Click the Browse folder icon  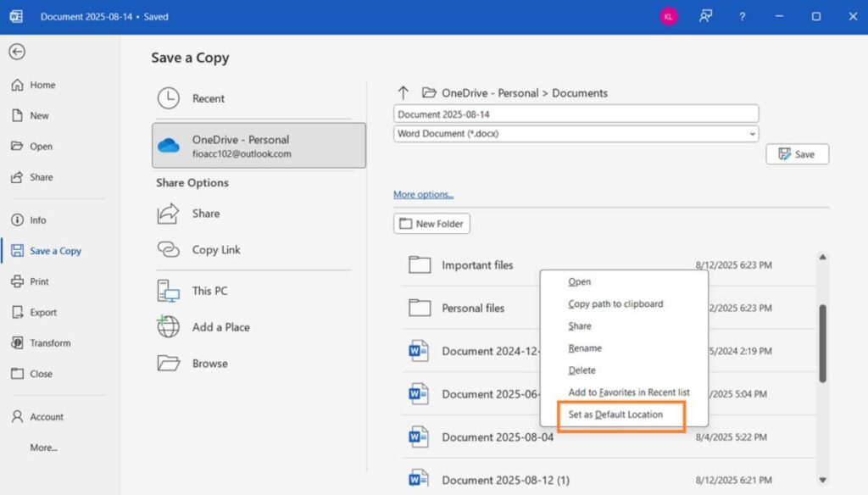pos(169,364)
